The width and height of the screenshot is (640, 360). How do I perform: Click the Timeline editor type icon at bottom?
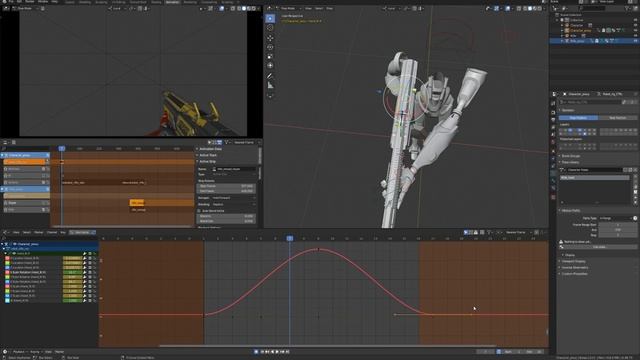pyautogui.click(x=5, y=351)
